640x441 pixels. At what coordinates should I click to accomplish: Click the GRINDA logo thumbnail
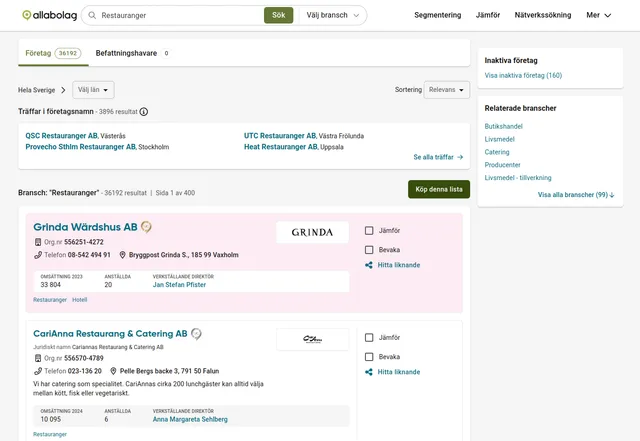(312, 232)
